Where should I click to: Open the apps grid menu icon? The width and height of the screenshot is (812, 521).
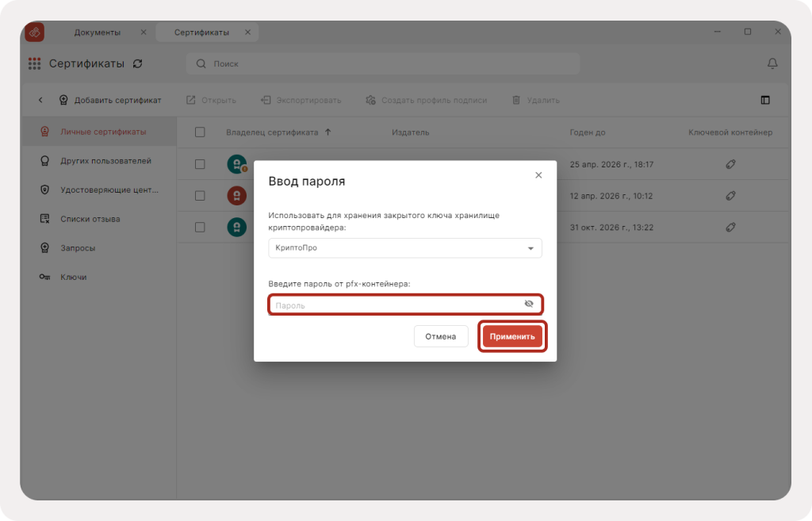(x=34, y=63)
